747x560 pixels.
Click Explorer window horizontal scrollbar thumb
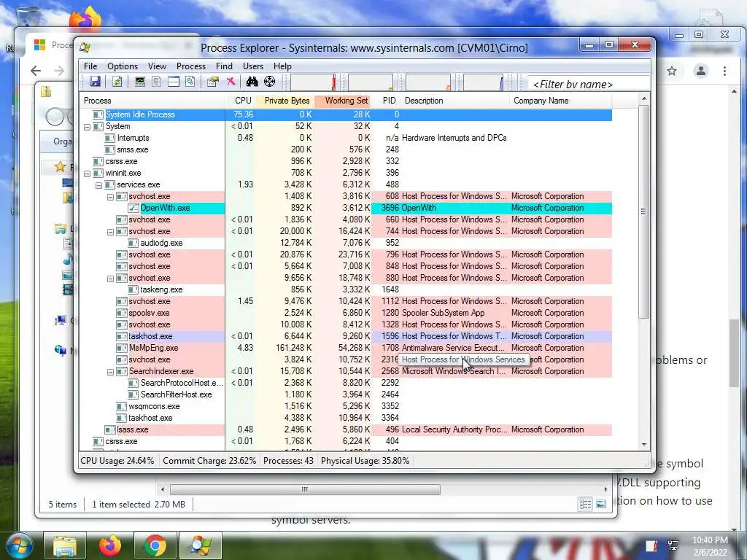coord(305,489)
